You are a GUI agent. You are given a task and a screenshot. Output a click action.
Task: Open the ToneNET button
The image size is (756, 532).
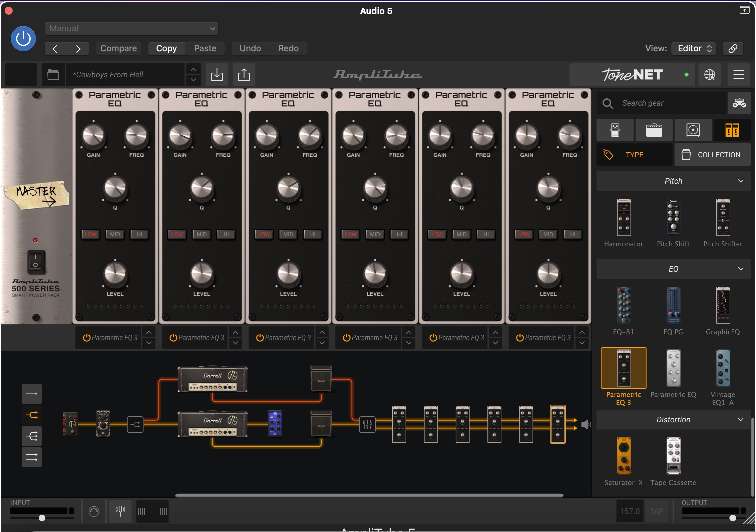(x=632, y=75)
